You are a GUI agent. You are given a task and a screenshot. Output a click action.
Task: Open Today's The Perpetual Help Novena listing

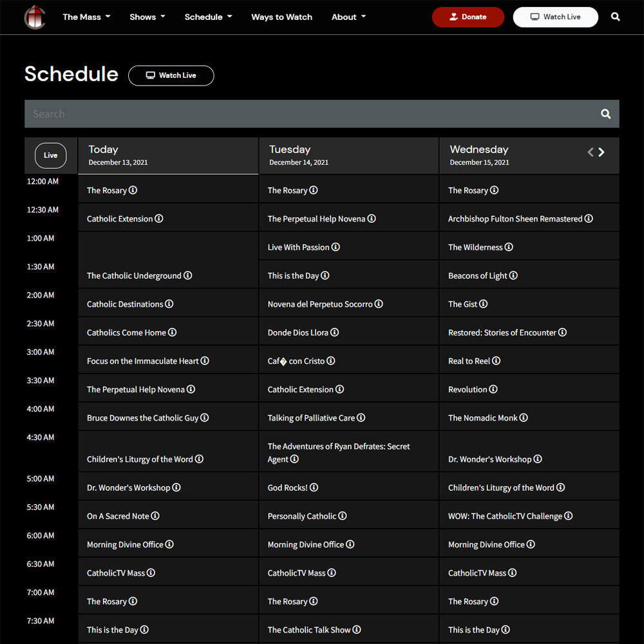coord(135,390)
